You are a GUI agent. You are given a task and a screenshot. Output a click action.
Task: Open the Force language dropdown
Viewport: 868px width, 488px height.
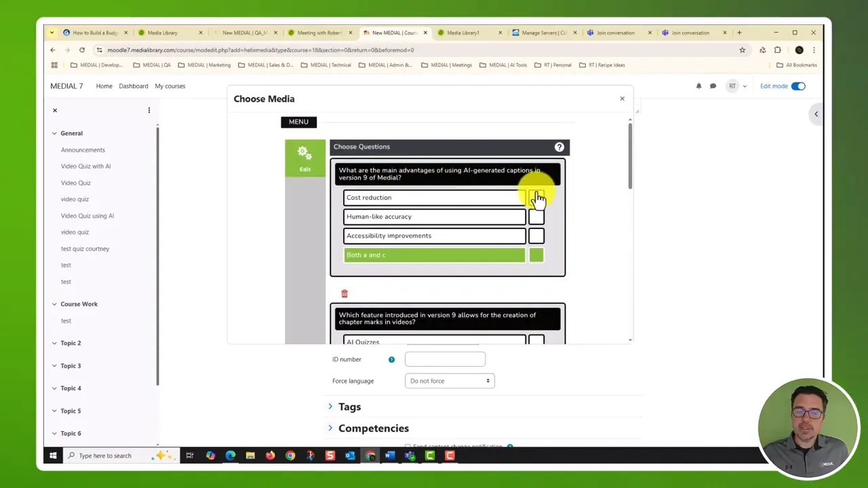coord(450,381)
